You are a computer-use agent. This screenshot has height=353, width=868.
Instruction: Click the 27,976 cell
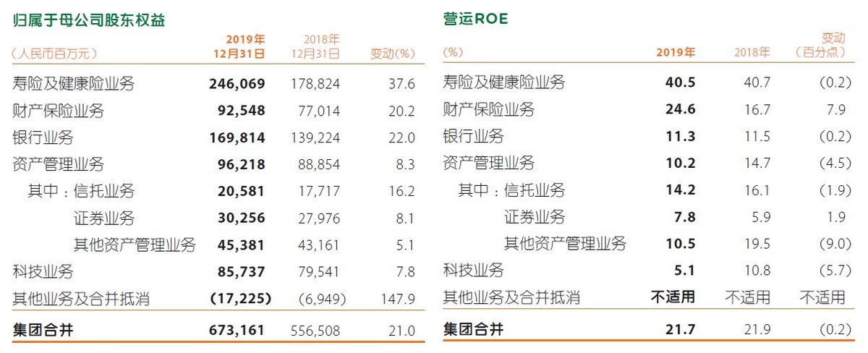319,218
